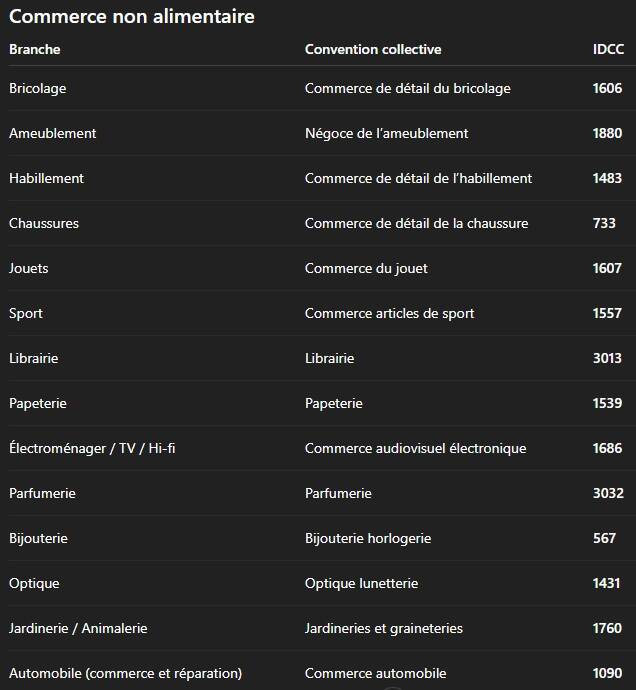The image size is (636, 690).
Task: Click IDCC number 1760
Action: (607, 628)
